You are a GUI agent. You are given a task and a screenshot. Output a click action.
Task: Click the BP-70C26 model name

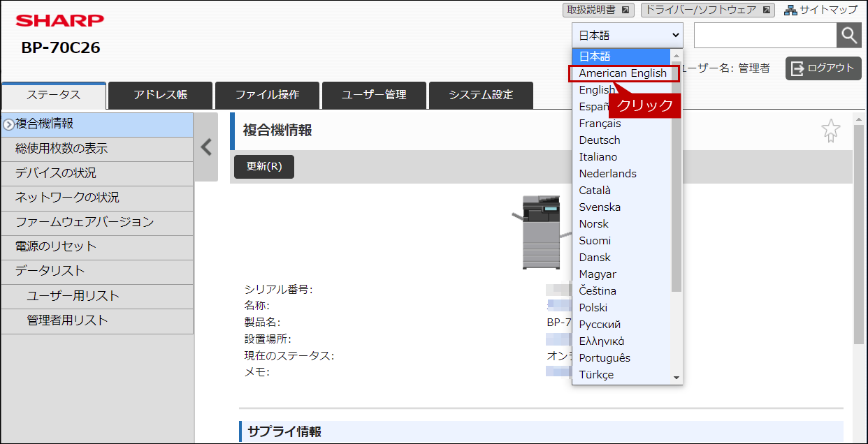[61, 48]
